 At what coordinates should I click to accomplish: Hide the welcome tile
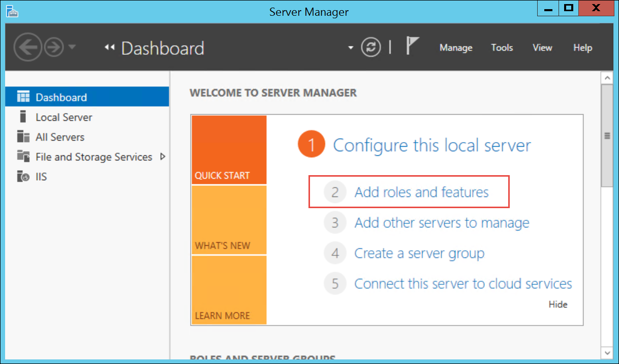[x=558, y=305]
